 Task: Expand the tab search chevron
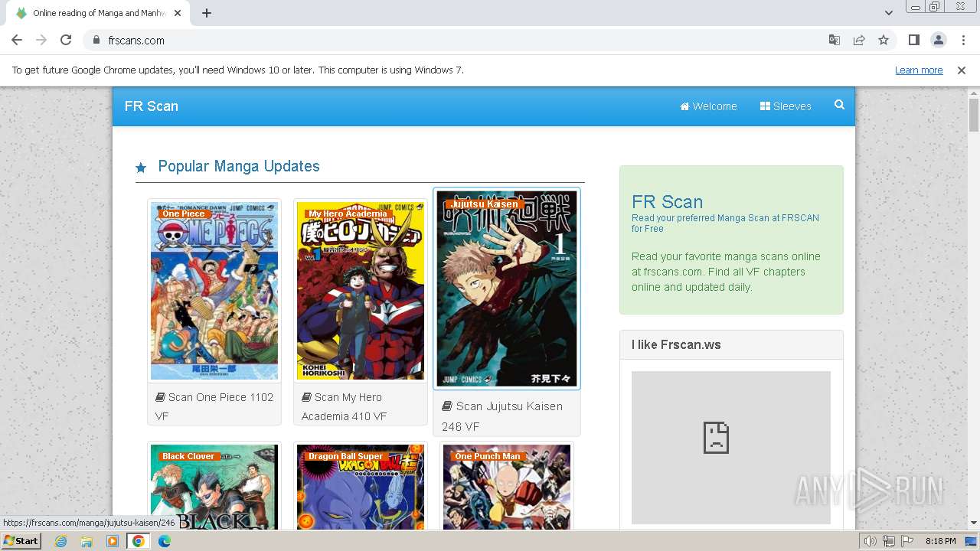point(888,13)
